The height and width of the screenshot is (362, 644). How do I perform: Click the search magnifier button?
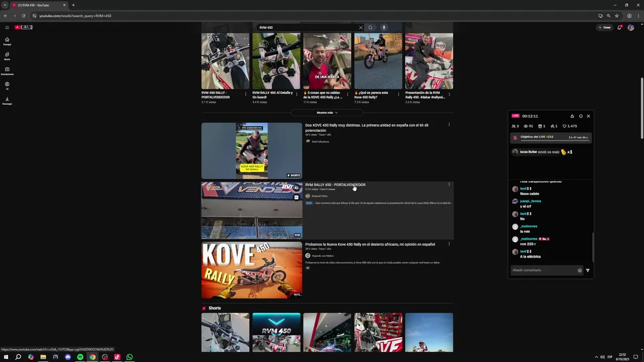[x=370, y=28]
